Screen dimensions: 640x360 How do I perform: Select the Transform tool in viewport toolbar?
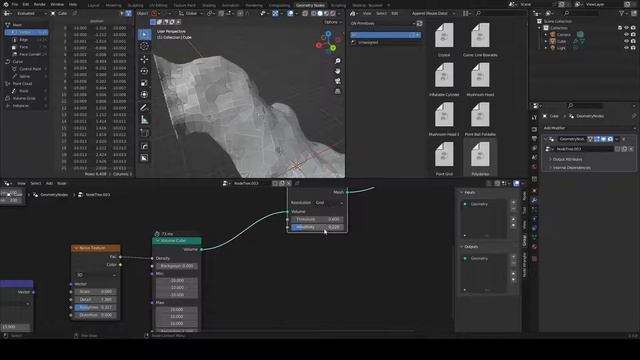coord(144,95)
